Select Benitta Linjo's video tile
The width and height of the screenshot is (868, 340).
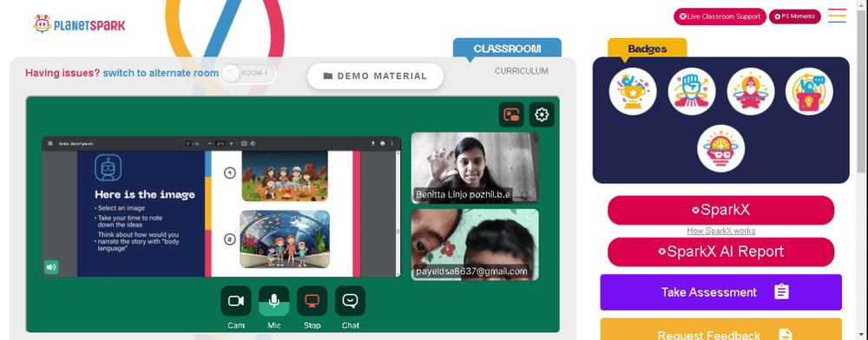click(x=475, y=167)
